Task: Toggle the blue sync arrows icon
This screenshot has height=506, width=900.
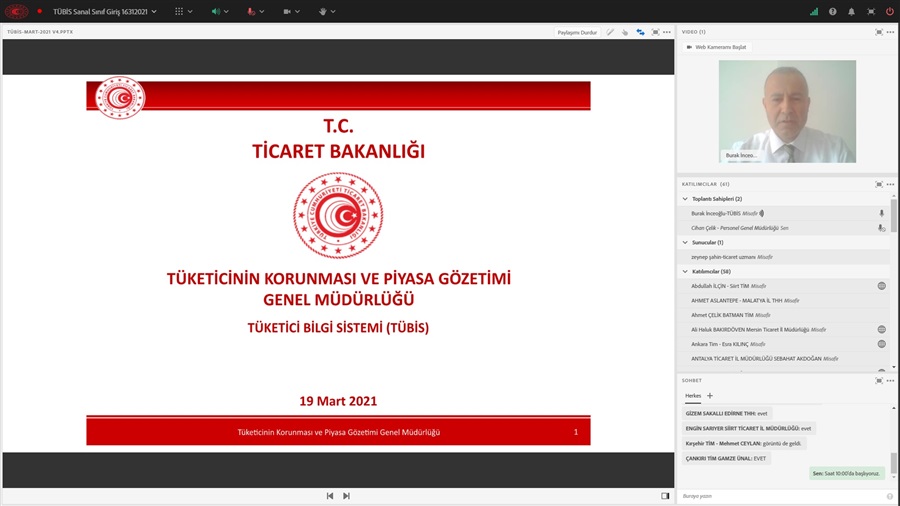Action: coord(640,32)
